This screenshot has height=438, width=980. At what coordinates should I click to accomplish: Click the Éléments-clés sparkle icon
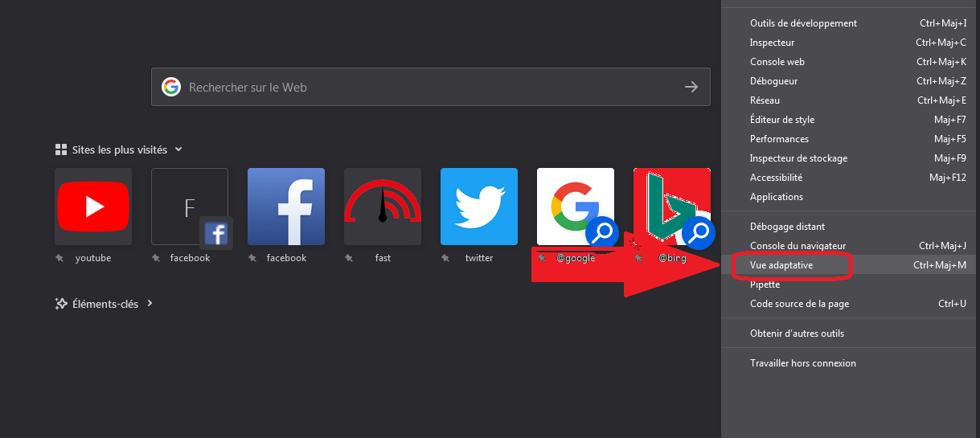click(61, 304)
